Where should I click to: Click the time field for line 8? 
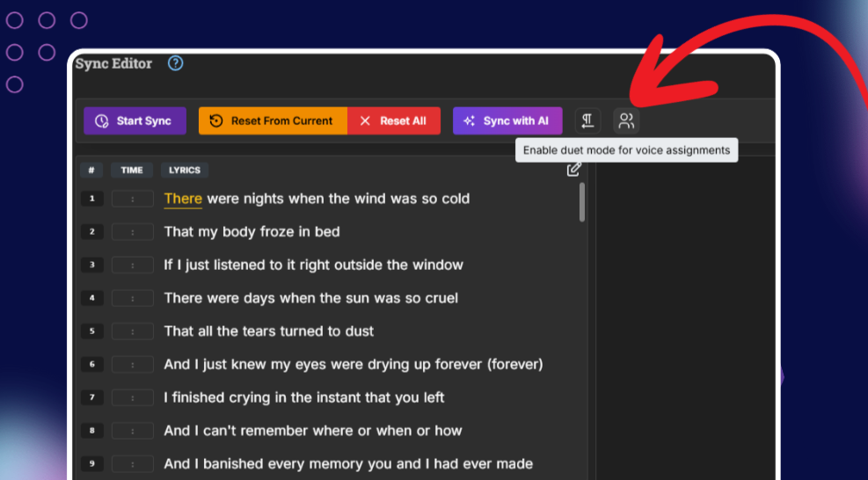tap(133, 431)
